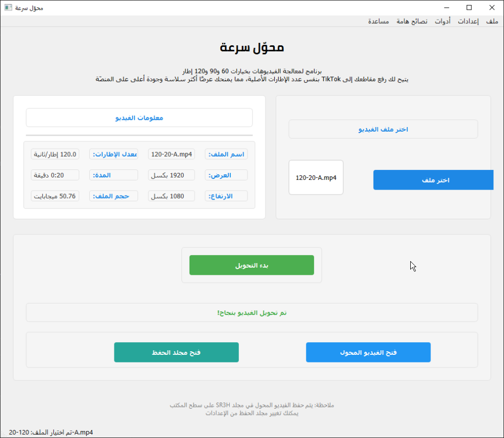Click the معلومات الفيديو header
Screen dimensions: 504x438
tap(139, 118)
